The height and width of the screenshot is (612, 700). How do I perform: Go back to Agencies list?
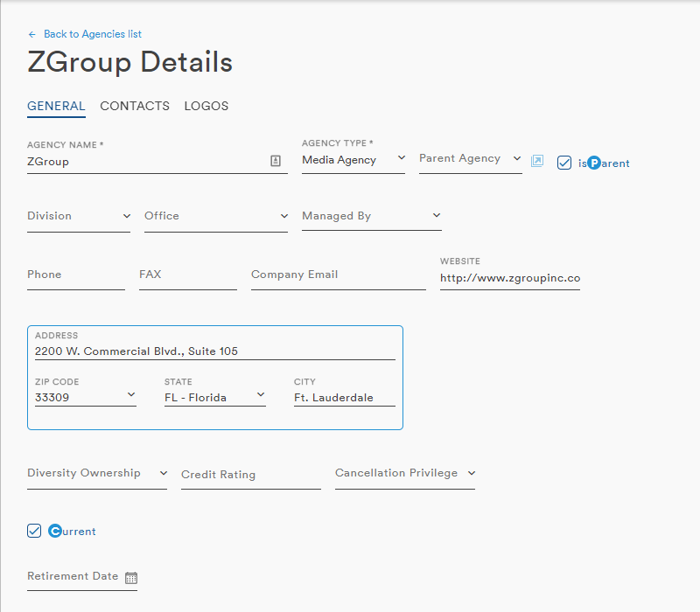[93, 34]
